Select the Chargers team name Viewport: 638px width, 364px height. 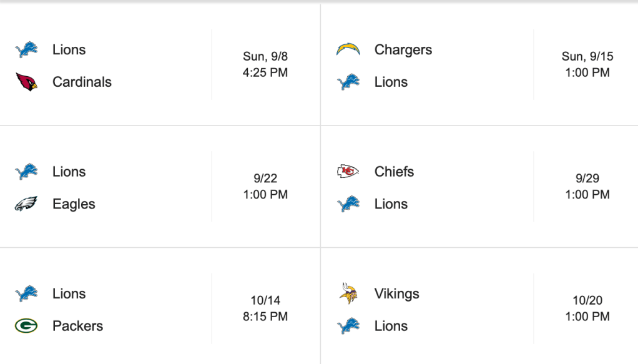pyautogui.click(x=403, y=49)
